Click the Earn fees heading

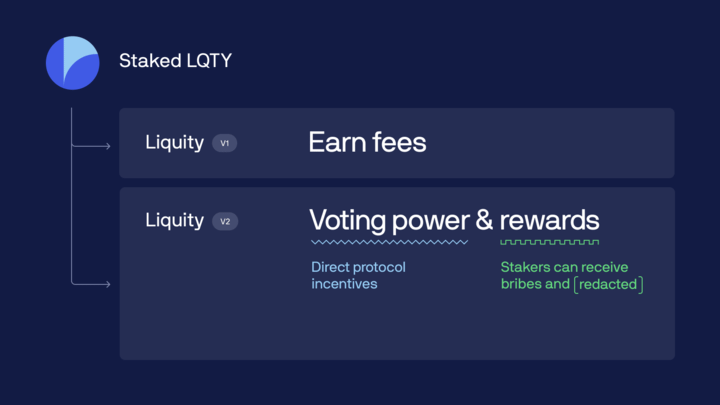pos(367,142)
